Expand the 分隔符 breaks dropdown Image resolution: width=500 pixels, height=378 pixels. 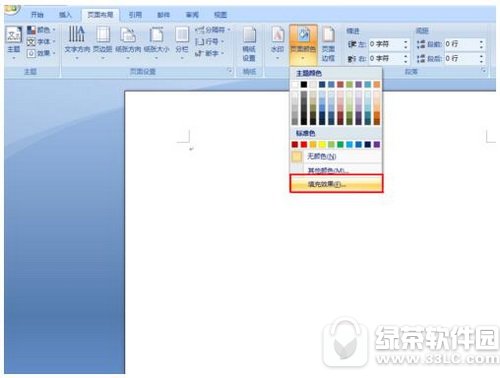[x=213, y=30]
